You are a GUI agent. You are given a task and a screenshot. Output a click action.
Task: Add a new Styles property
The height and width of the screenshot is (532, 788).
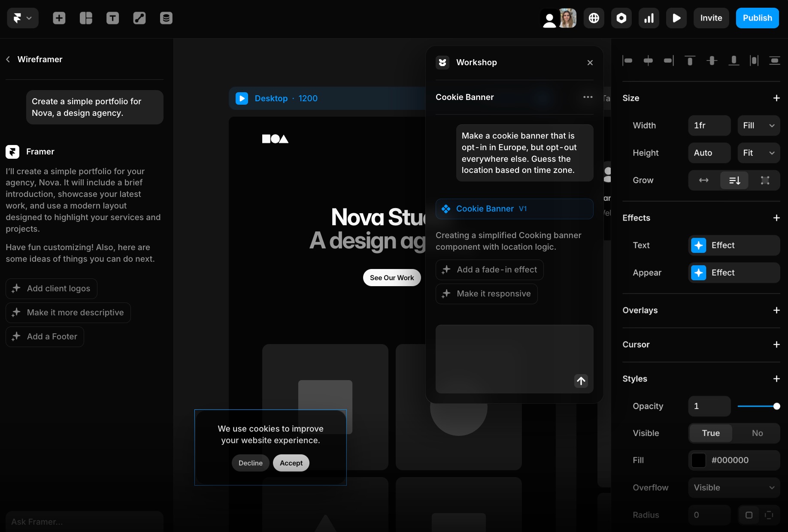(x=776, y=379)
